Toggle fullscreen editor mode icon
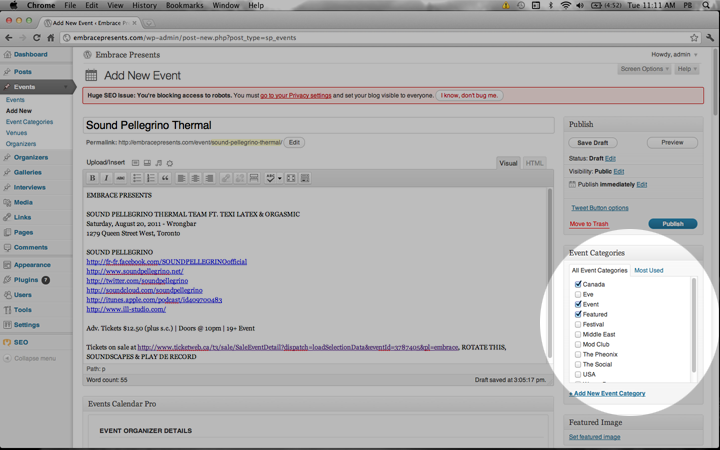Image resolution: width=720 pixels, height=450 pixels. pos(291,178)
